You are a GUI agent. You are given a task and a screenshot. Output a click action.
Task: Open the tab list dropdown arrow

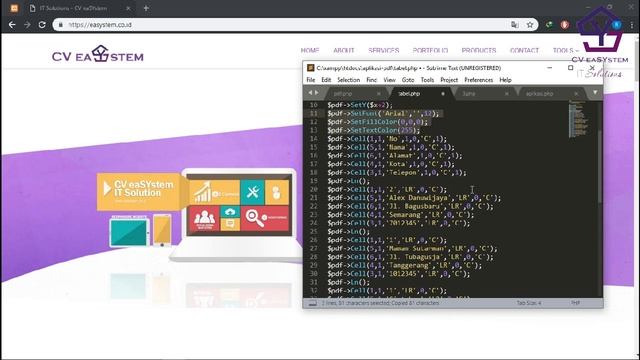[x=595, y=93]
